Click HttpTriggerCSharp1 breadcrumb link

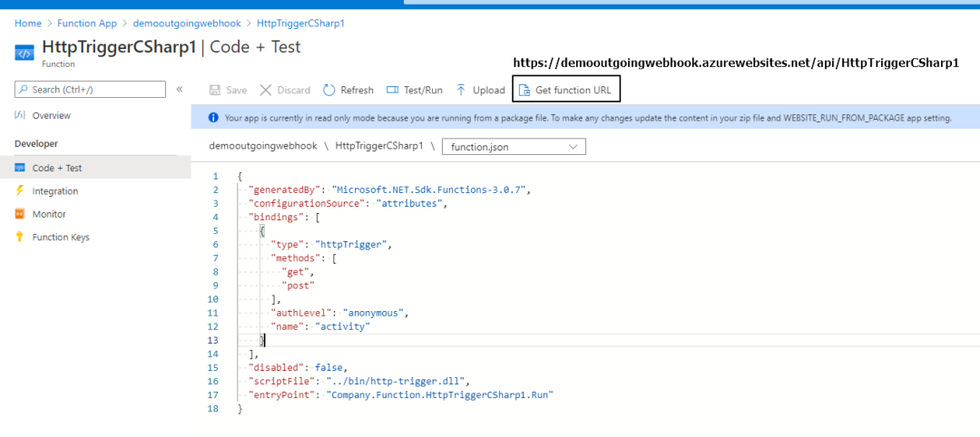click(301, 23)
